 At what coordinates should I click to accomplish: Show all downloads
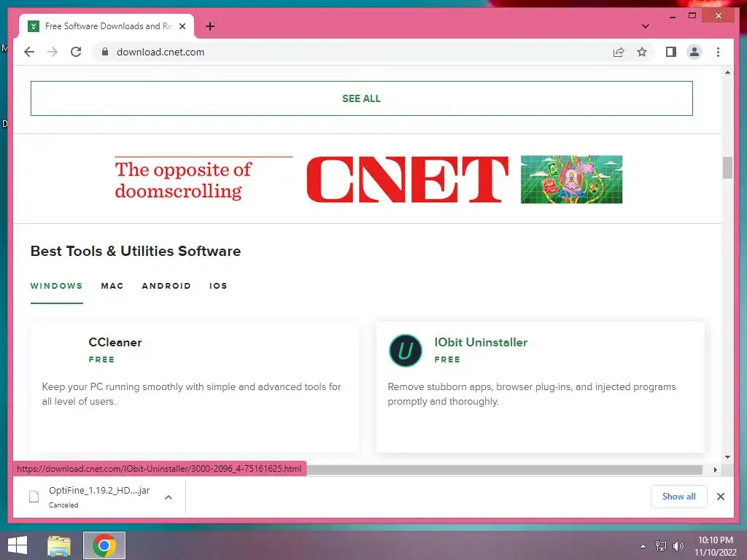(679, 497)
